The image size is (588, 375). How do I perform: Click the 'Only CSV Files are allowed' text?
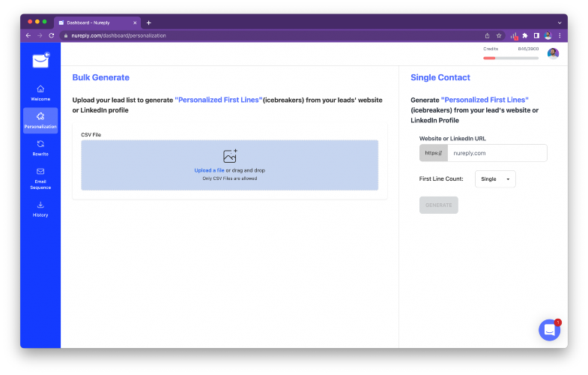(230, 178)
